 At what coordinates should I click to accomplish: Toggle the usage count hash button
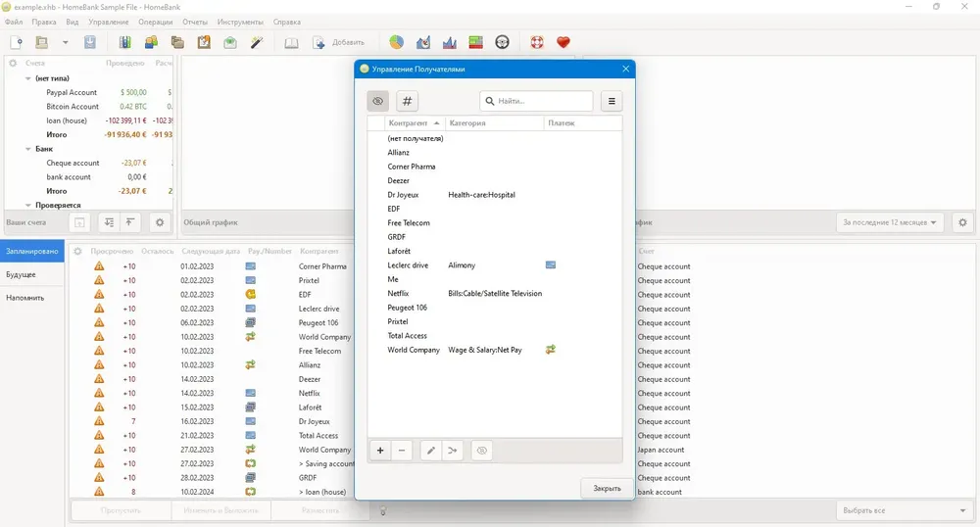pyautogui.click(x=407, y=101)
